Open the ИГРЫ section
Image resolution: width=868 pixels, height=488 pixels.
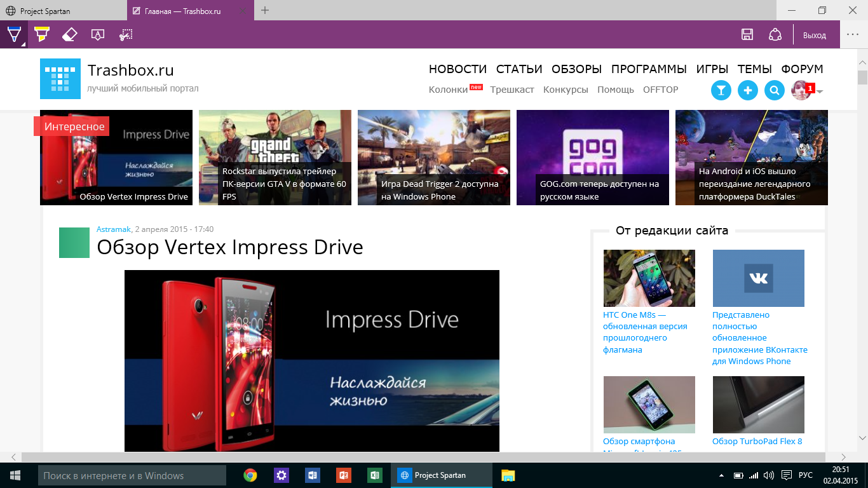pyautogui.click(x=712, y=69)
